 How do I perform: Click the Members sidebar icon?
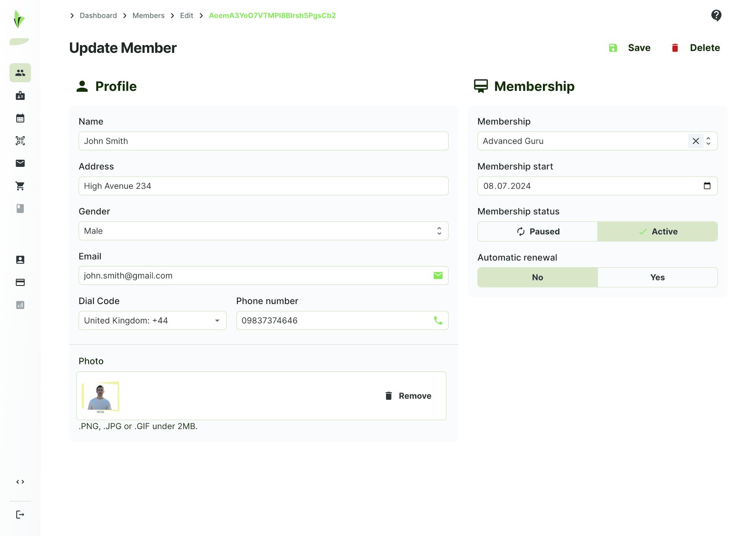(20, 72)
